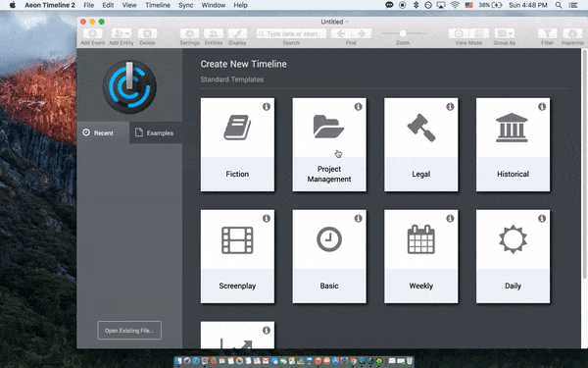
Task: Switch to timeline View Mode clock icon
Action: [459, 33]
